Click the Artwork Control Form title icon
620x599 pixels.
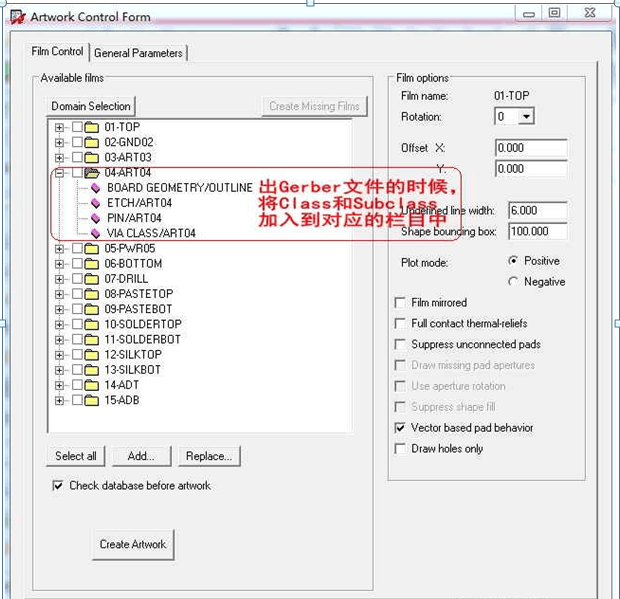coord(17,17)
